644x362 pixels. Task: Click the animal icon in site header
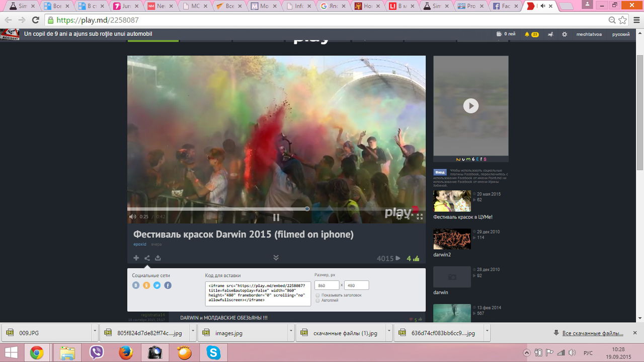coord(550,34)
